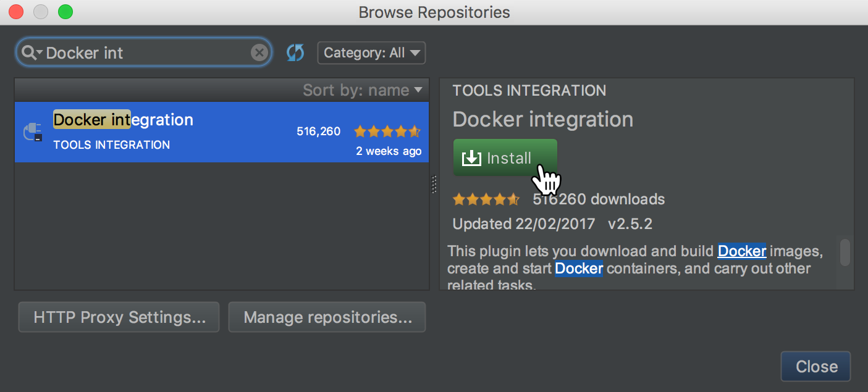Image resolution: width=868 pixels, height=392 pixels.
Task: Reload the plugin repository list
Action: pos(295,52)
